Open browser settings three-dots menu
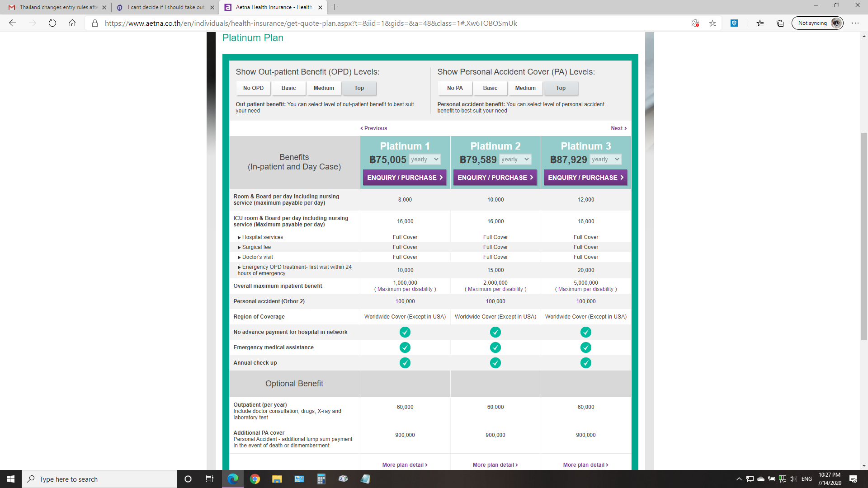The width and height of the screenshot is (868, 488). tap(855, 23)
